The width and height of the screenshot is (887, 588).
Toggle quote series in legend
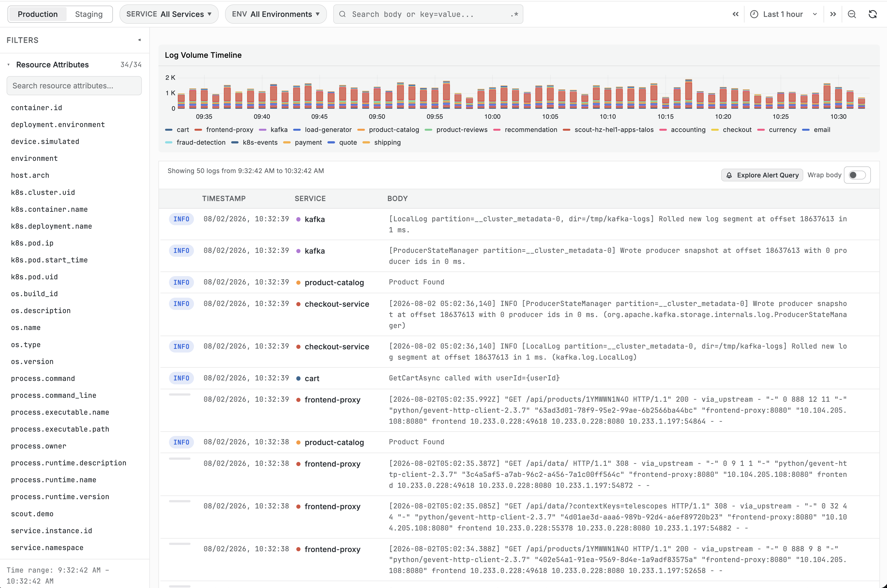342,142
